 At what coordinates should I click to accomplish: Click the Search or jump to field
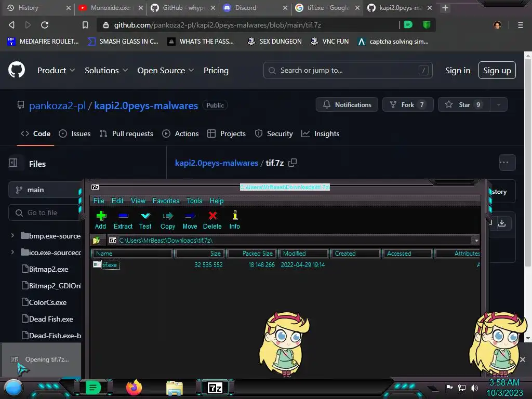348,70
